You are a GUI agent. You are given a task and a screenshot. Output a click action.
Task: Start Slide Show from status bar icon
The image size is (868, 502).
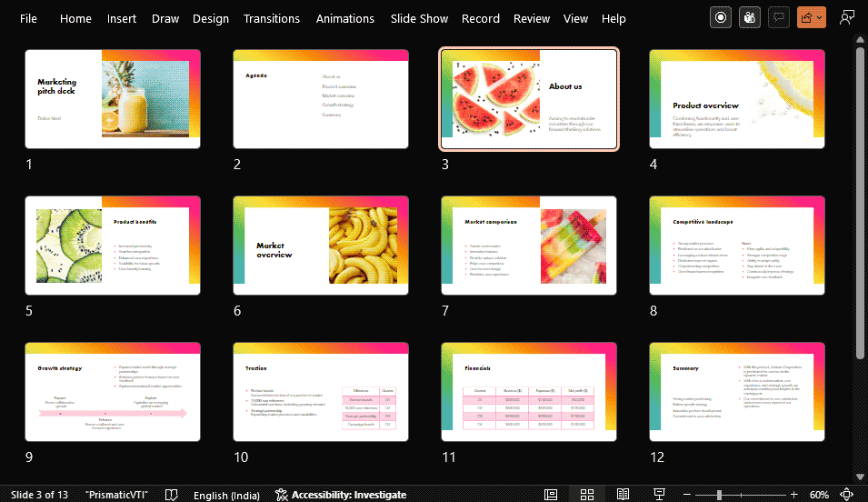pos(659,494)
